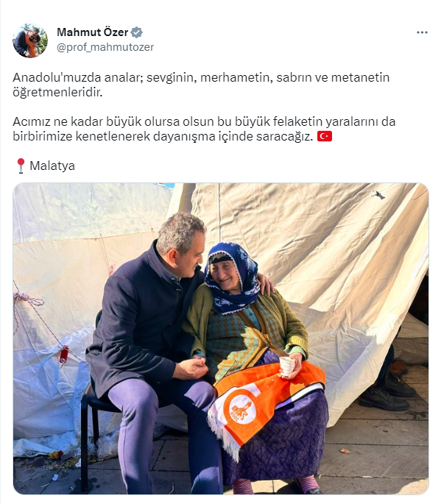
Task: Click the woman's blue patterned headscarf
Action: coord(234,278)
